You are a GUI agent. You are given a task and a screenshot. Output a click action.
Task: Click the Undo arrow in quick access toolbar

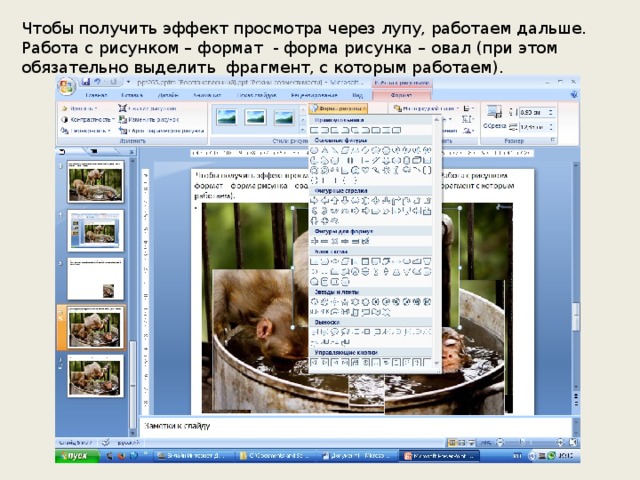98,82
